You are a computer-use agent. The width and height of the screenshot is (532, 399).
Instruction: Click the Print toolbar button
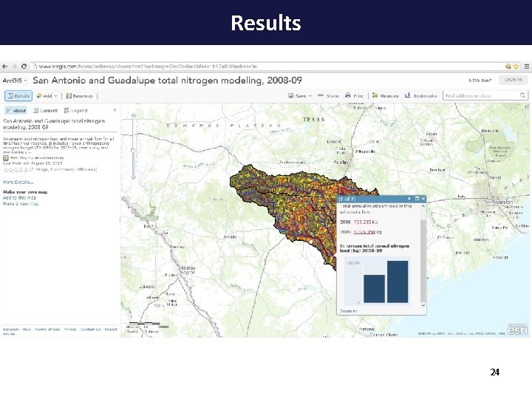coord(354,96)
